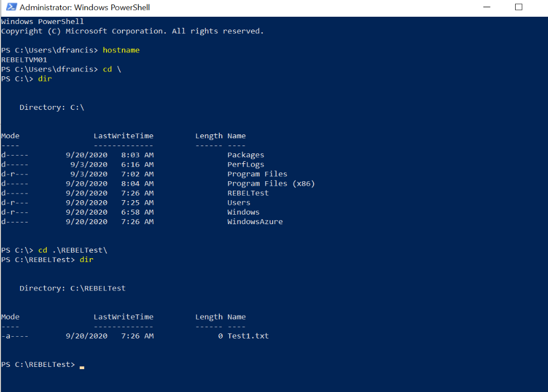Click the 'REBELTest' folder name in listing
Screen dimensions: 548x392
point(248,193)
